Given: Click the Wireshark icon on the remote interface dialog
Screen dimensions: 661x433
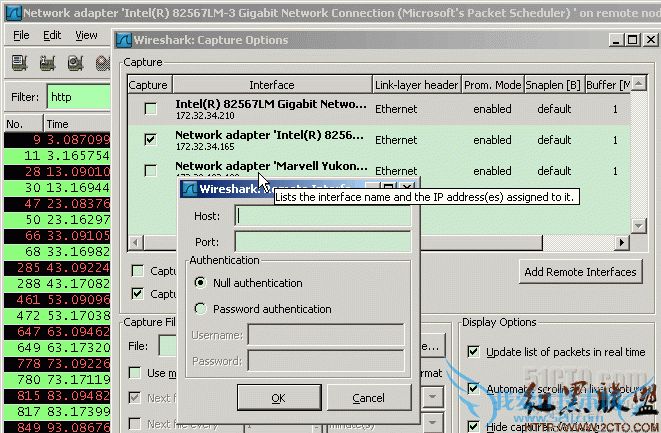Looking at the screenshot, I should (x=188, y=187).
